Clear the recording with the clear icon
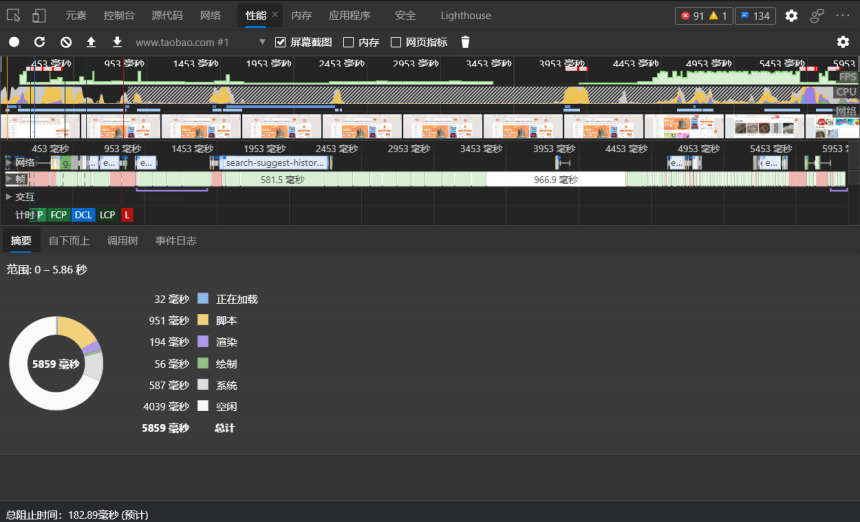 click(66, 42)
